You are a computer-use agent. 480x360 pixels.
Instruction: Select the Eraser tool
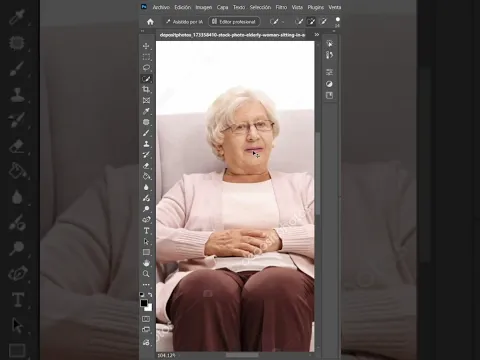[146, 166]
